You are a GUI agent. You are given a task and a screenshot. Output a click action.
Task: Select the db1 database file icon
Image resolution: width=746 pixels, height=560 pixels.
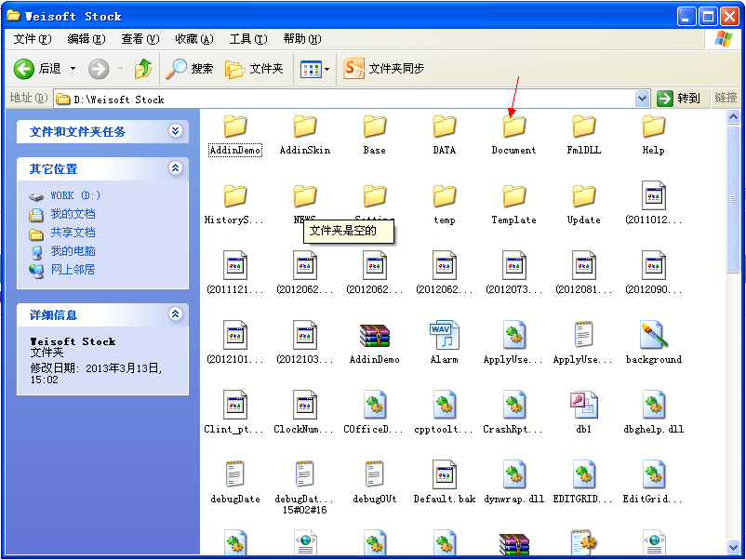coord(583,406)
